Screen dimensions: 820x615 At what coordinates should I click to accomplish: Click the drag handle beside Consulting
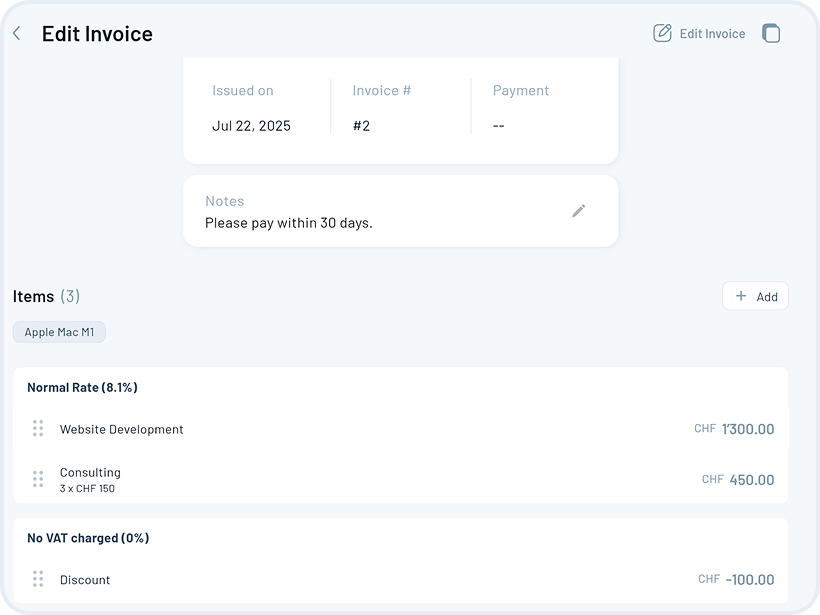tap(38, 479)
